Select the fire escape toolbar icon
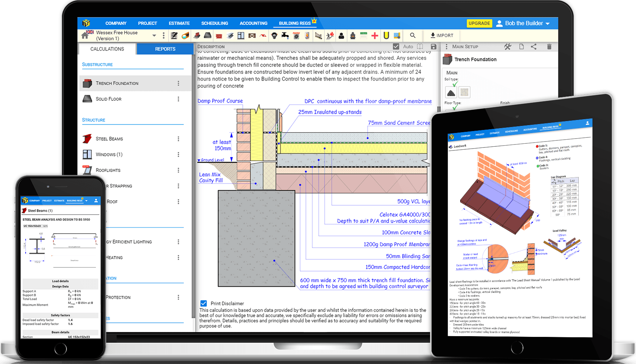This screenshot has height=364, width=636. (330, 36)
